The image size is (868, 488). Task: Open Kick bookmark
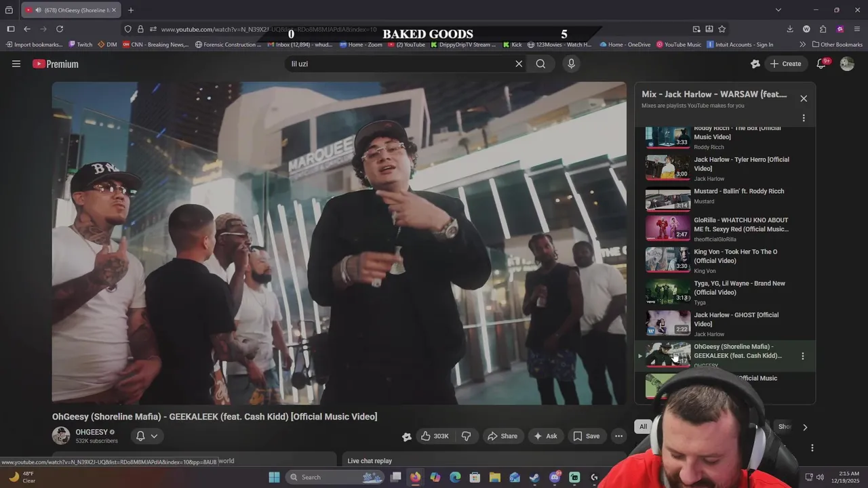513,45
